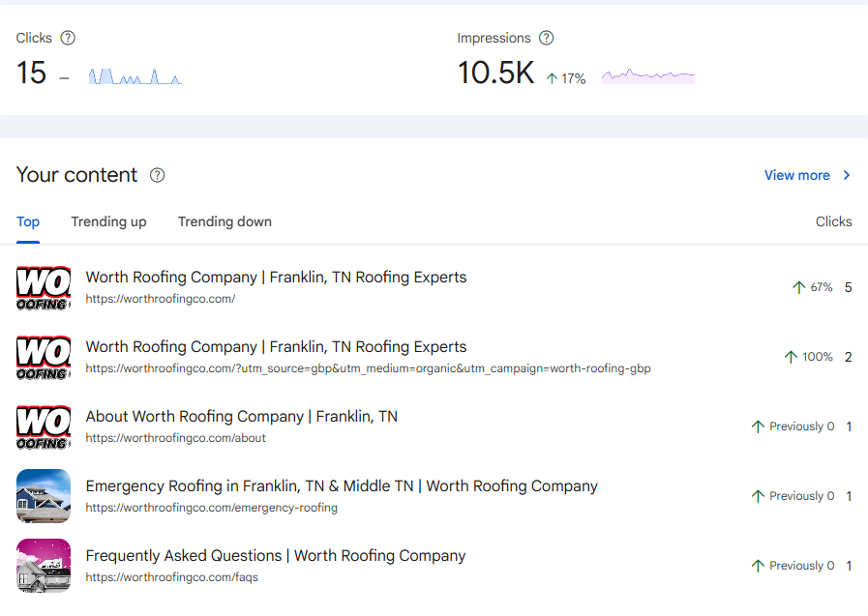Click the help icon next to Clicks
The height and width of the screenshot is (616, 868).
coord(68,38)
